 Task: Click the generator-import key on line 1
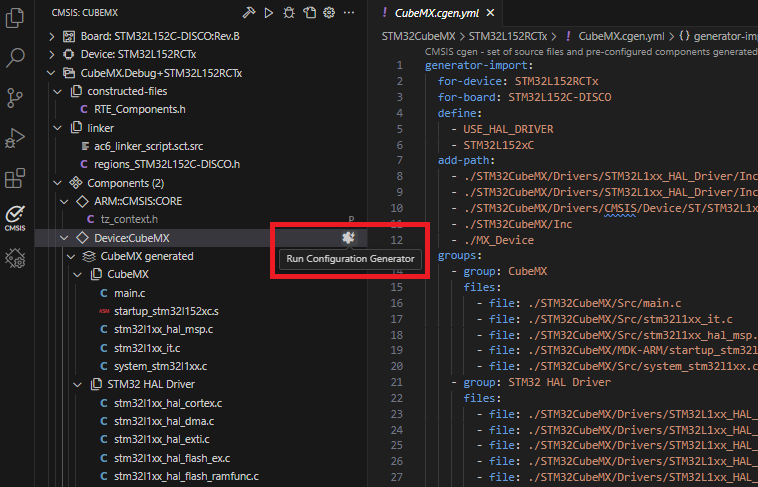click(x=476, y=65)
